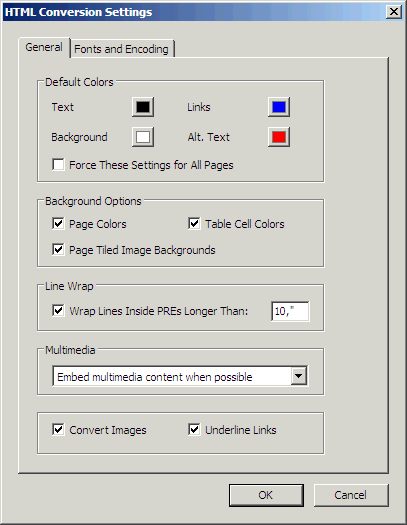Click the Page Colors label text
The height and width of the screenshot is (525, 407).
click(98, 224)
